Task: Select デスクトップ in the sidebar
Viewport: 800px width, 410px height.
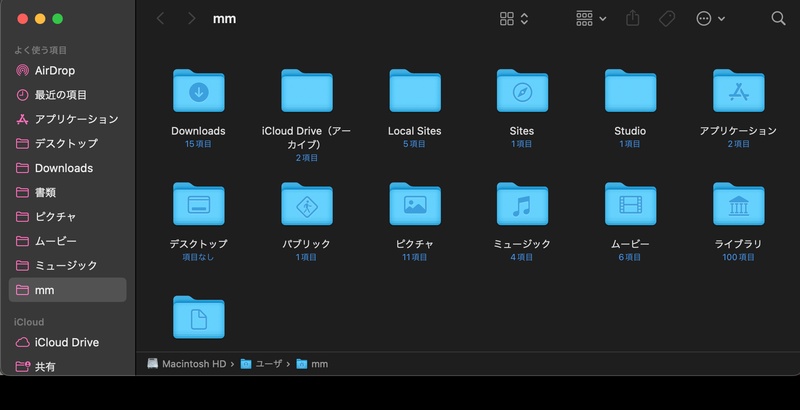Action: [x=67, y=144]
